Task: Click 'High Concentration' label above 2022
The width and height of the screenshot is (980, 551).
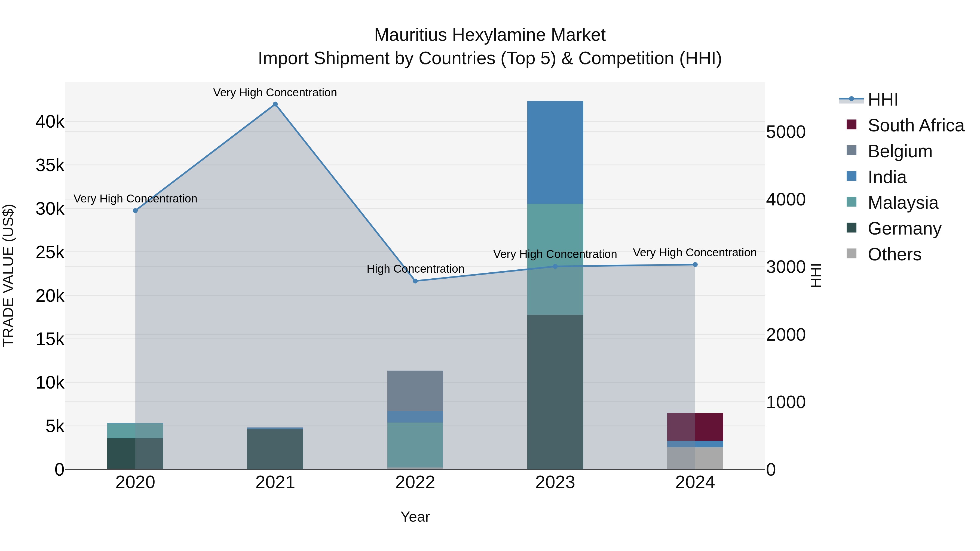Action: pos(415,269)
